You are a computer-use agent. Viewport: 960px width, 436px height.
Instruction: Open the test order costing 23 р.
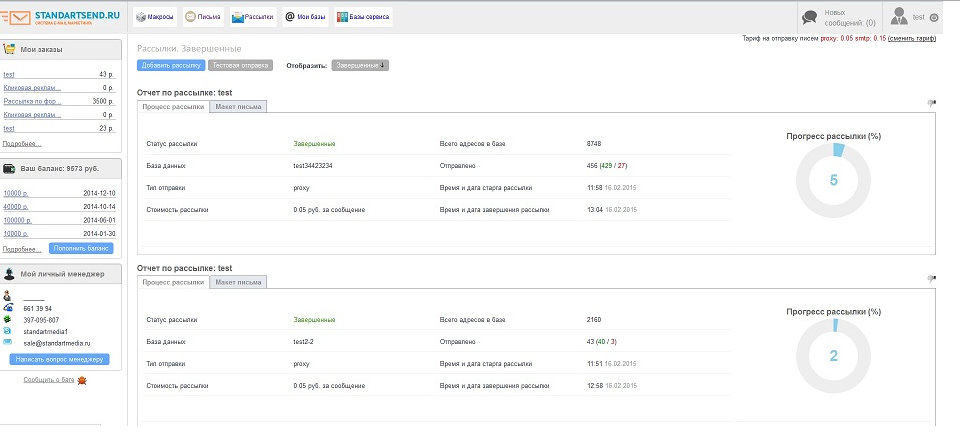9,129
